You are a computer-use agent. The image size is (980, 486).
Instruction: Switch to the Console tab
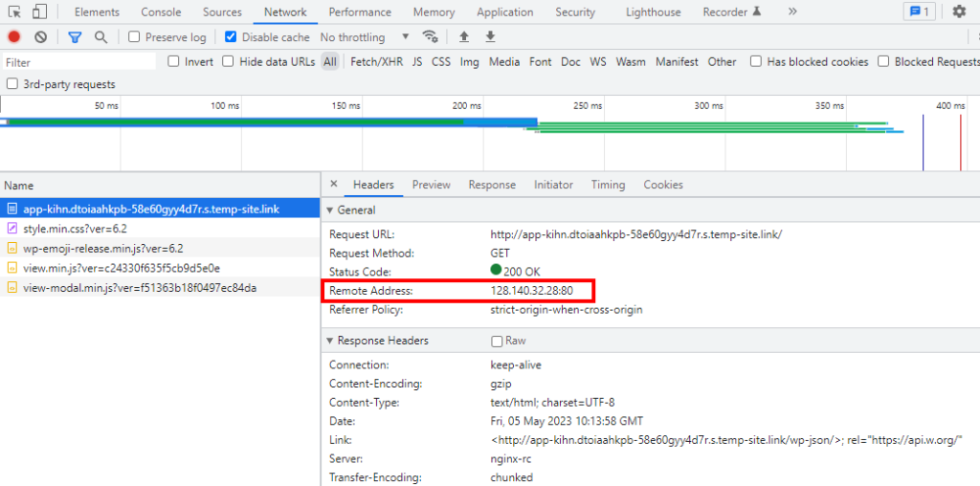[161, 11]
